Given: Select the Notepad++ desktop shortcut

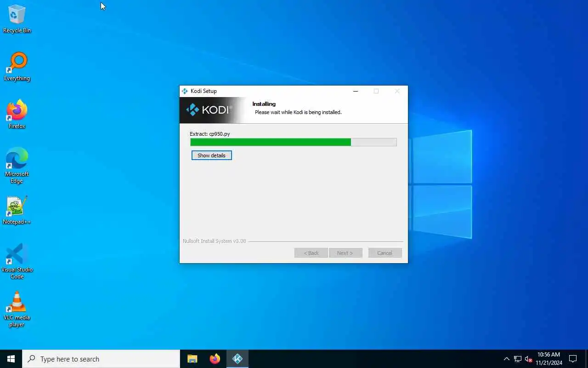Looking at the screenshot, I should (17, 211).
